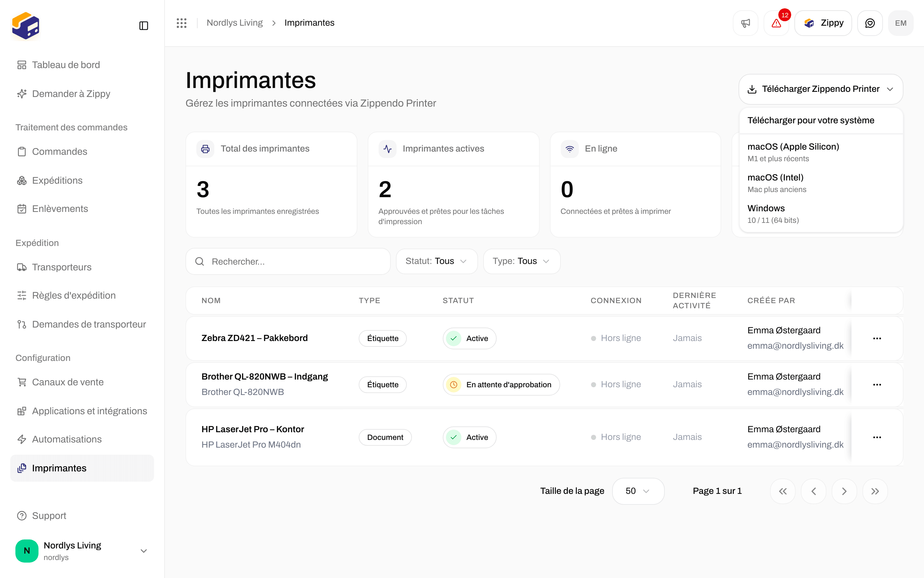The image size is (924, 578).
Task: Go to Tableau de bord
Action: (82, 65)
